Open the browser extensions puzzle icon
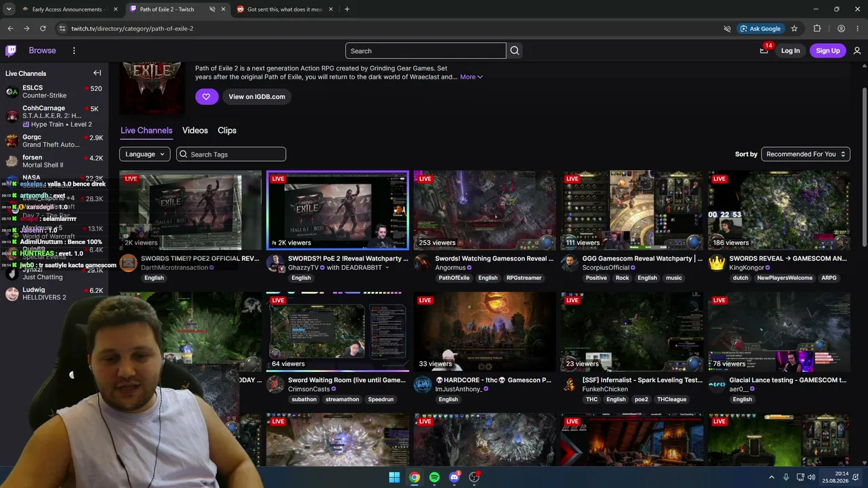This screenshot has width=868, height=488. coord(817,28)
